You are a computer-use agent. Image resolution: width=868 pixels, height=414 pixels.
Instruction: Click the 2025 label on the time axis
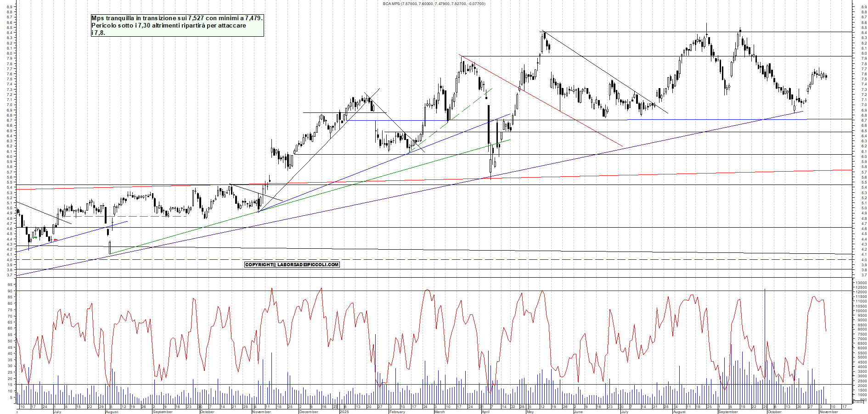[344, 412]
